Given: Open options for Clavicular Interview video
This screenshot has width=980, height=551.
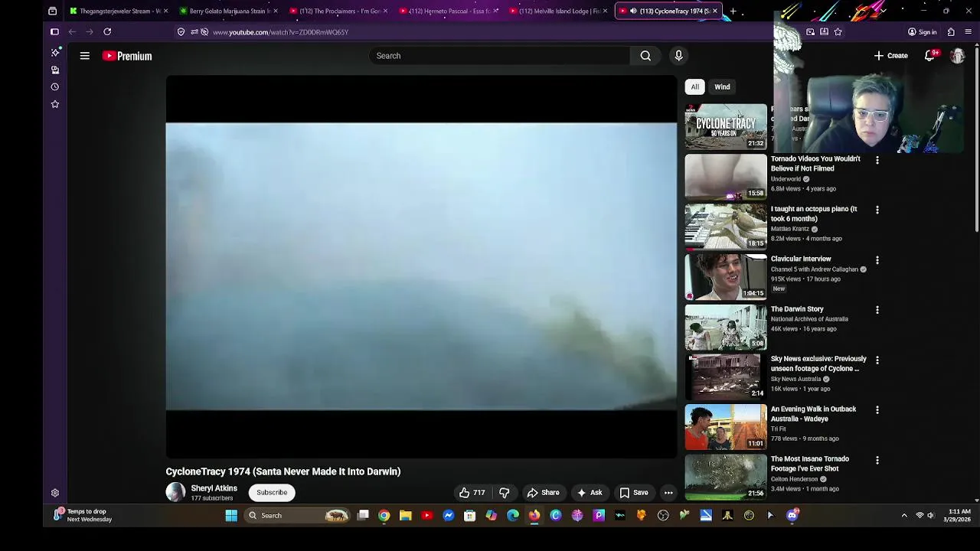Looking at the screenshot, I should click(x=877, y=260).
